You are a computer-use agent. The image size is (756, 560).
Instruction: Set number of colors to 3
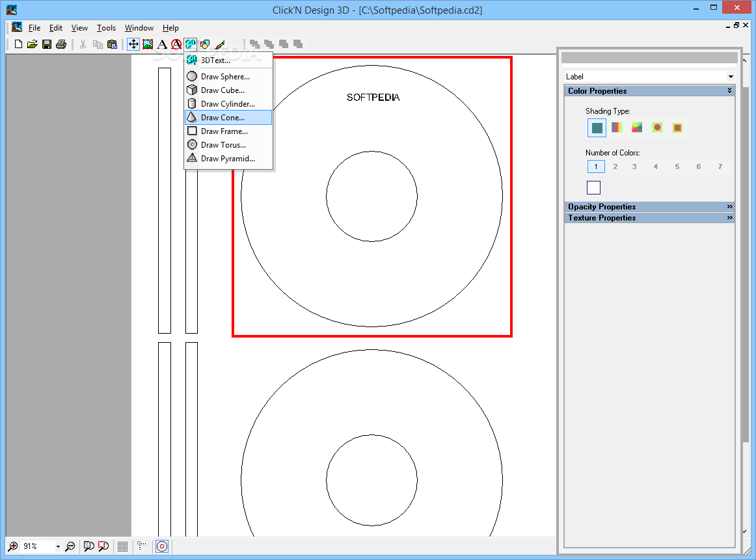(x=634, y=167)
